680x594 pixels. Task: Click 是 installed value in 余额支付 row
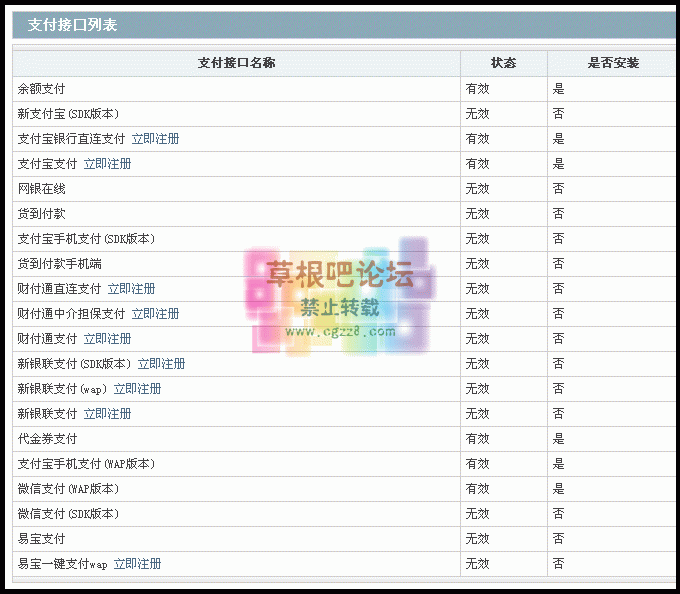point(558,89)
